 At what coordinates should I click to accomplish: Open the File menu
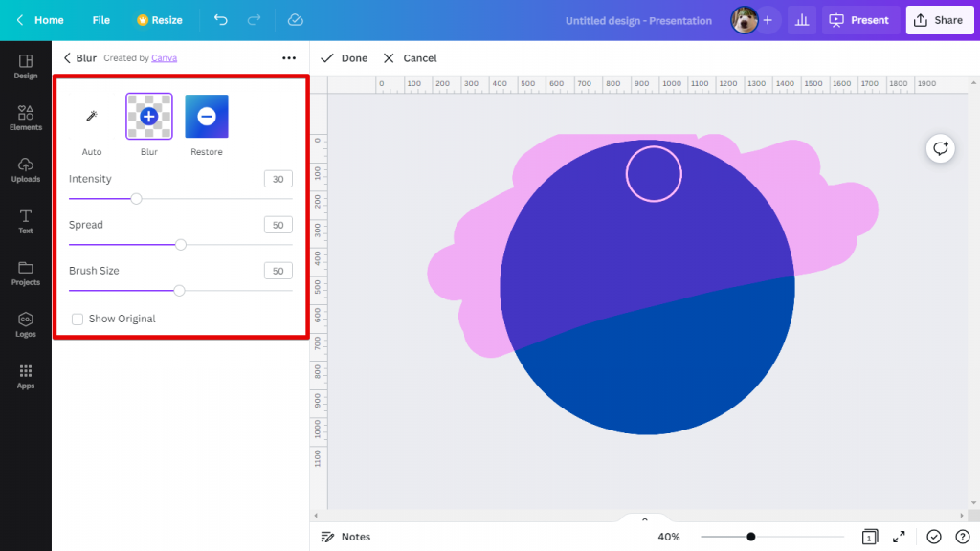100,19
